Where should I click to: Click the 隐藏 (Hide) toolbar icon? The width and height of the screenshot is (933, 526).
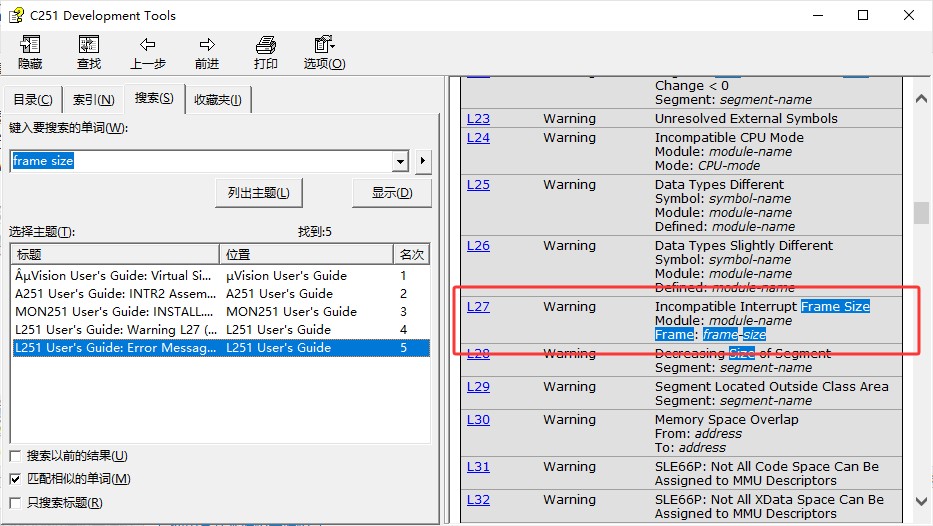coord(30,45)
